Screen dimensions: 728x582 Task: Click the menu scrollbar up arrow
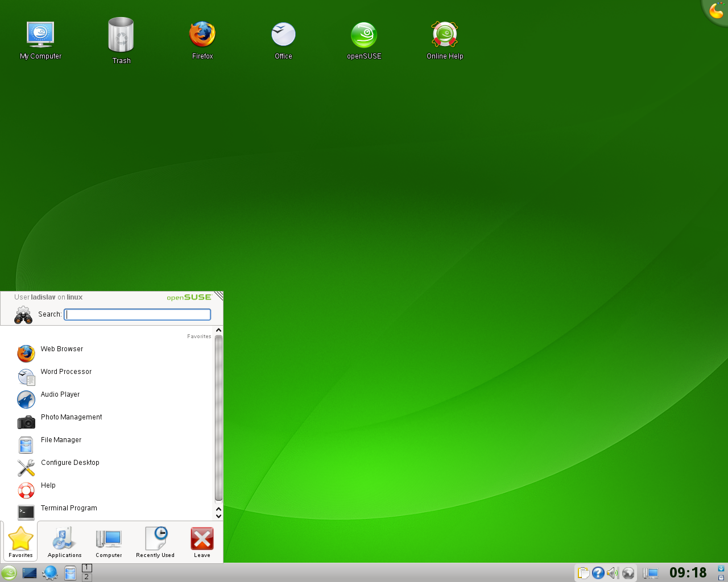pyautogui.click(x=218, y=330)
